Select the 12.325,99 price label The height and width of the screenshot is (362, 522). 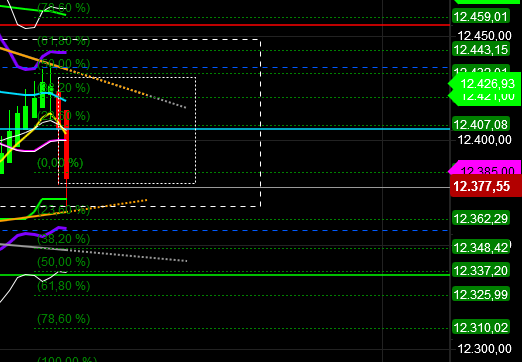tap(481, 294)
